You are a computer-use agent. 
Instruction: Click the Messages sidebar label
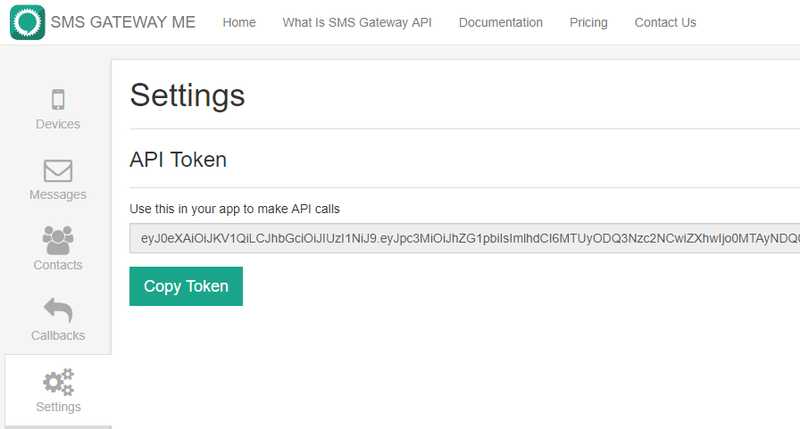[x=58, y=195]
